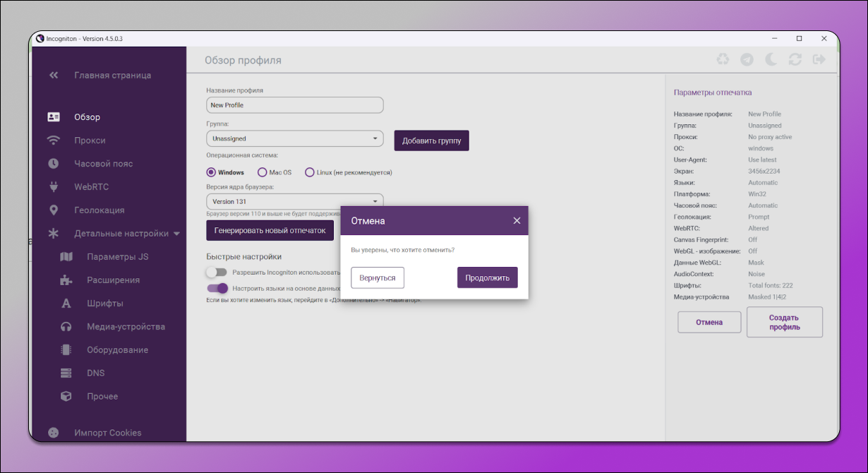This screenshot has height=473, width=868.
Task: Open Геолокация section in the sidebar
Action: coord(99,210)
